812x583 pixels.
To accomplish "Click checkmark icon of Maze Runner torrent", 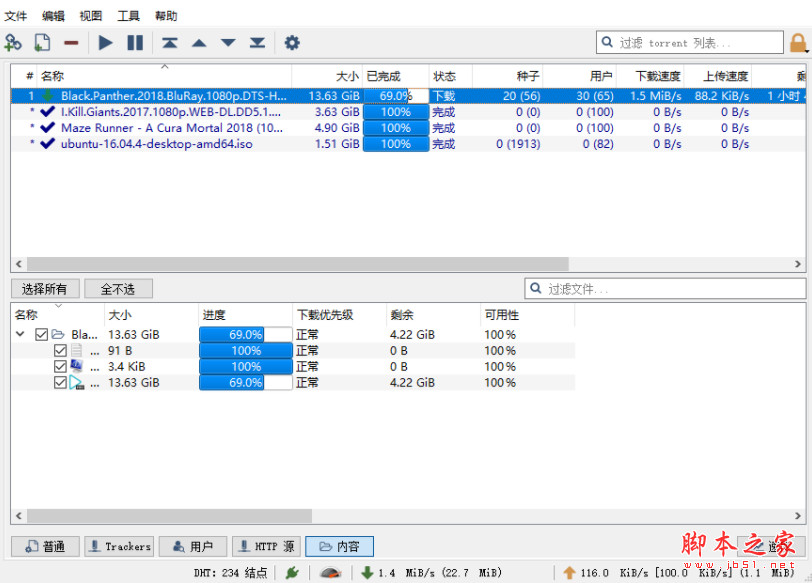I will (x=48, y=128).
